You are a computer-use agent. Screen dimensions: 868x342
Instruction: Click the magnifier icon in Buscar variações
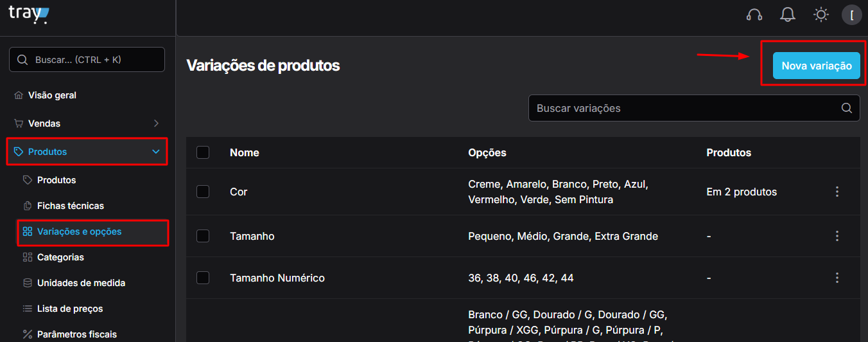click(x=847, y=108)
